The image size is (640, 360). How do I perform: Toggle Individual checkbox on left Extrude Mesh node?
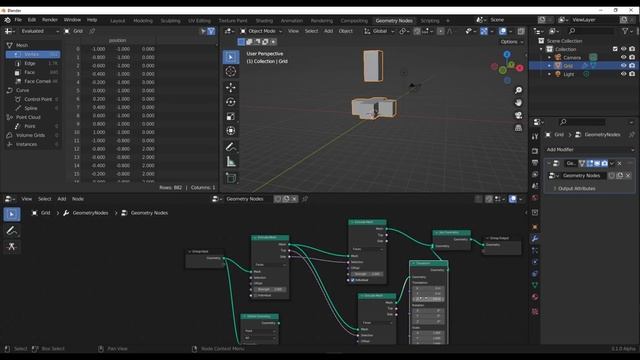256,295
